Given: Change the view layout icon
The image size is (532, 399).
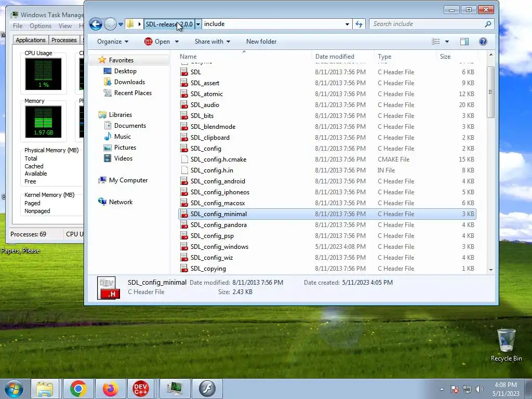Looking at the screenshot, I should click(x=436, y=42).
